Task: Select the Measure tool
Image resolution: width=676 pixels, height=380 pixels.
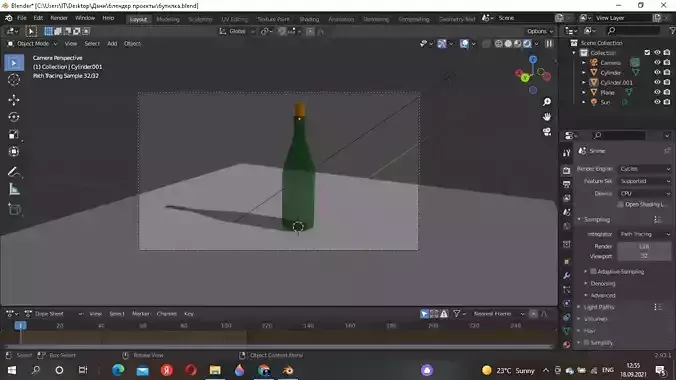Action: 14,189
